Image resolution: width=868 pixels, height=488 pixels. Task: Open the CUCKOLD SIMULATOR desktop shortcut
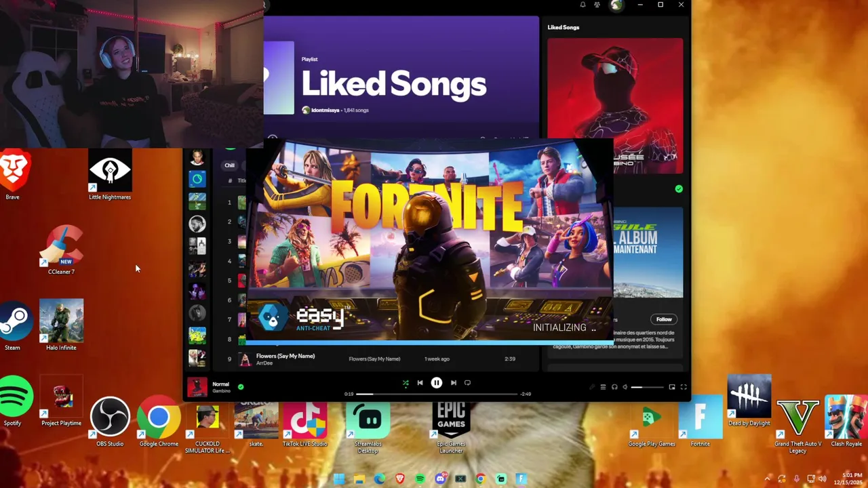coord(208,427)
